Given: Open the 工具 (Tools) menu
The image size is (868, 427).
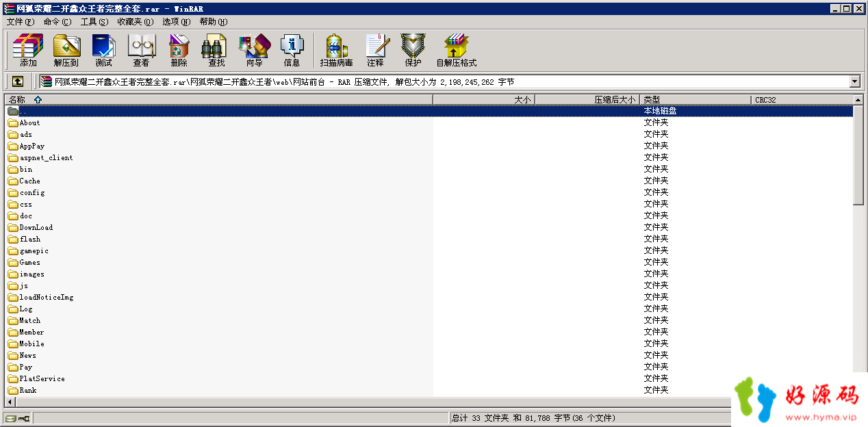Looking at the screenshot, I should (x=94, y=22).
